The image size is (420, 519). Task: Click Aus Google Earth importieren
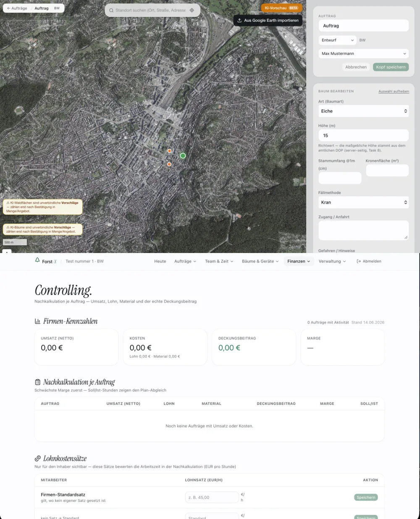click(x=268, y=20)
